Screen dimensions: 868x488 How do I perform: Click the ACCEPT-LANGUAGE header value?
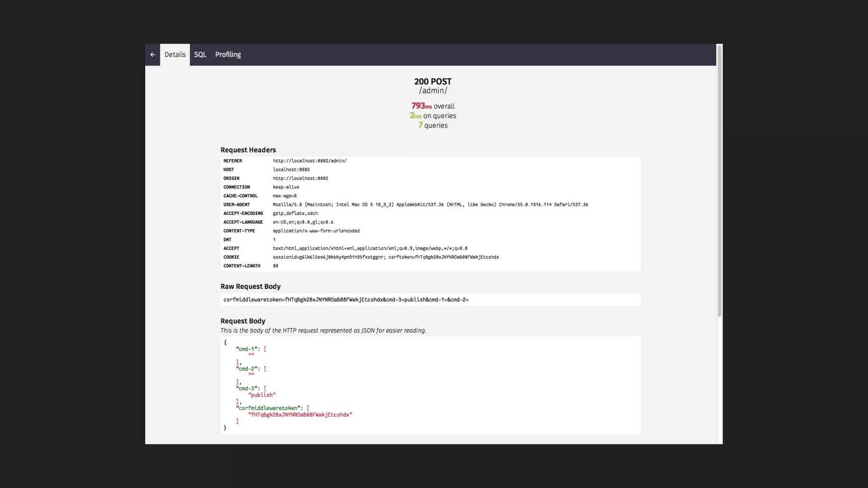tap(303, 222)
